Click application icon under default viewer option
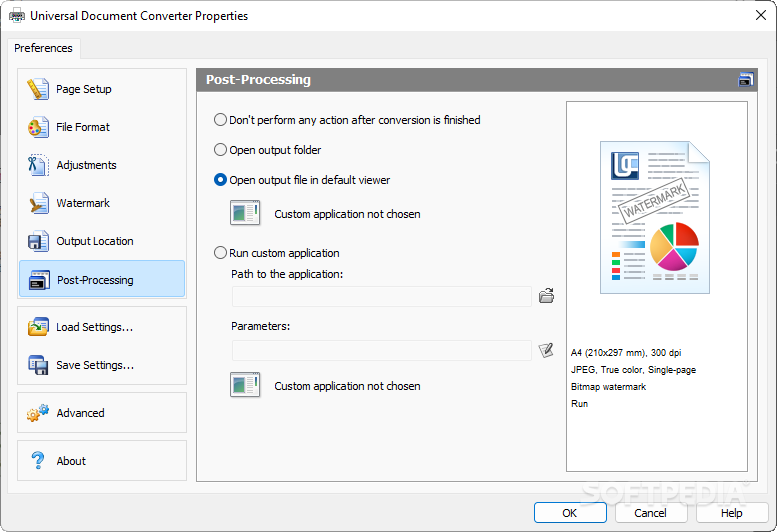Image resolution: width=777 pixels, height=532 pixels. 245,213
